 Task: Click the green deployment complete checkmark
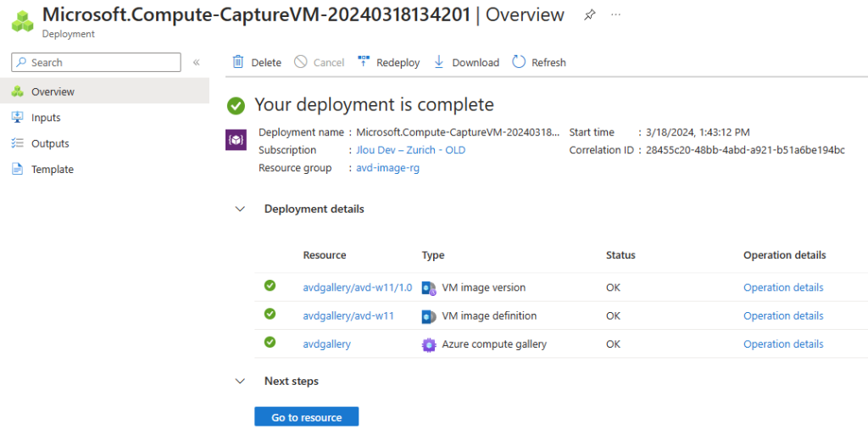click(236, 105)
